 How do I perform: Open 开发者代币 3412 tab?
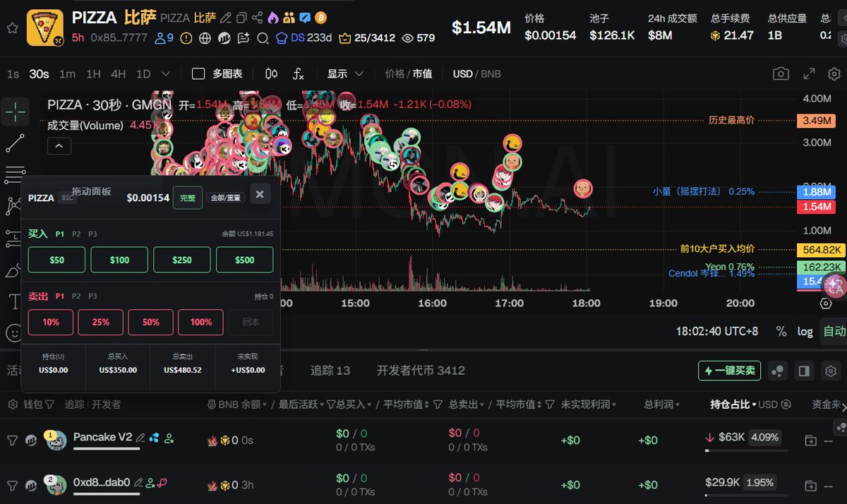tap(421, 371)
